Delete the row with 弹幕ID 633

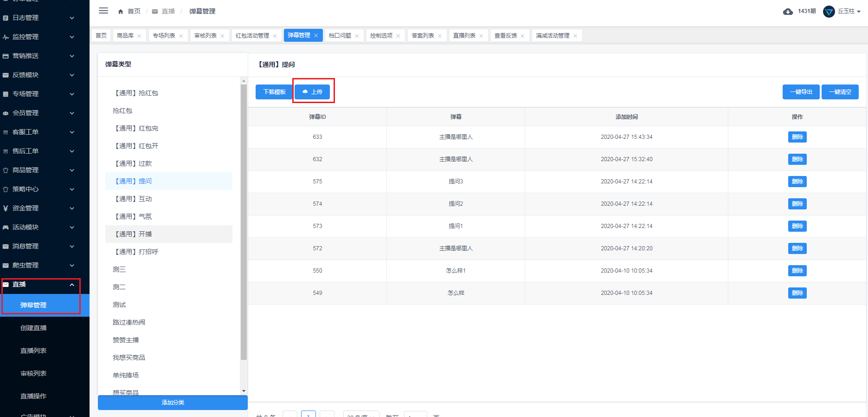point(797,137)
